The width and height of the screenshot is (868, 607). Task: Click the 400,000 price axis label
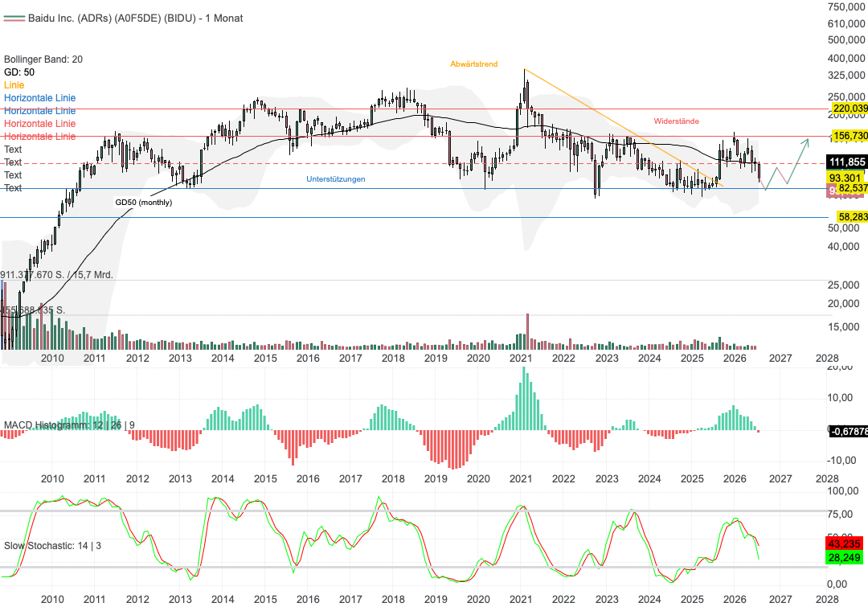pyautogui.click(x=846, y=58)
